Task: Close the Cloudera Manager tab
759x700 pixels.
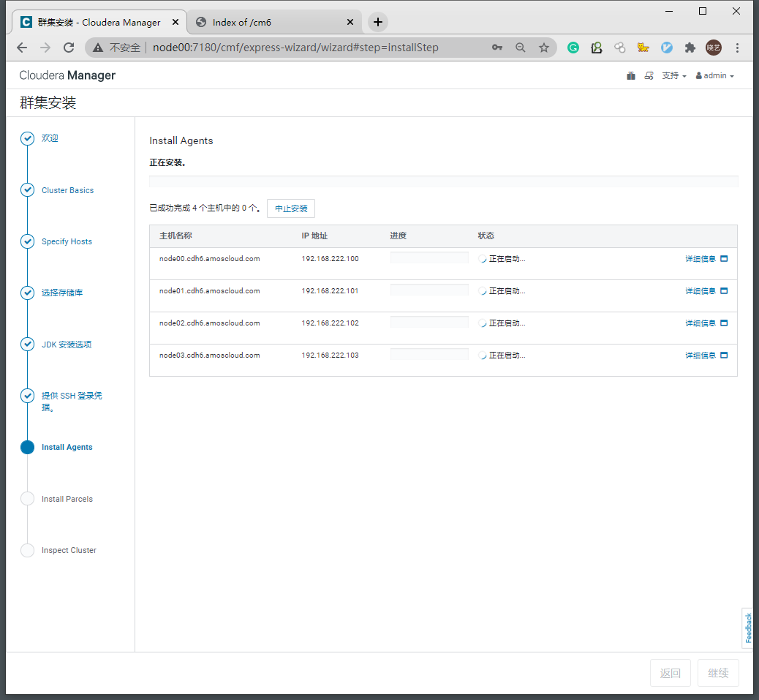Action: (x=175, y=22)
